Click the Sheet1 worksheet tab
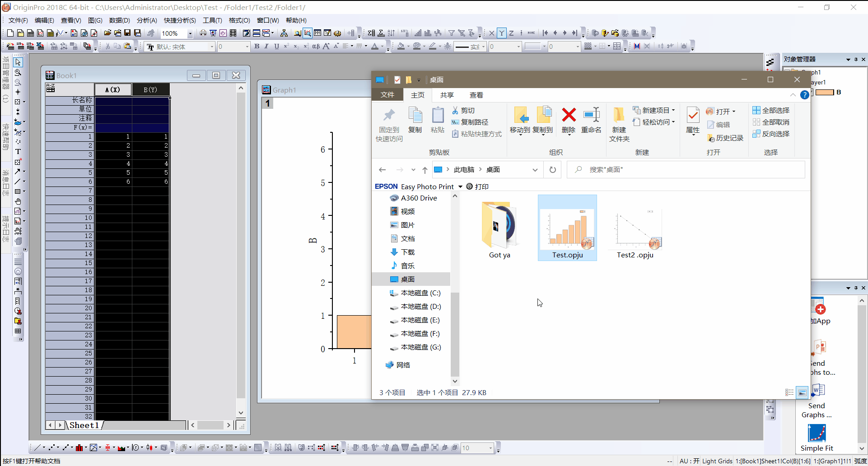Image resolution: width=868 pixels, height=466 pixels. pyautogui.click(x=84, y=425)
